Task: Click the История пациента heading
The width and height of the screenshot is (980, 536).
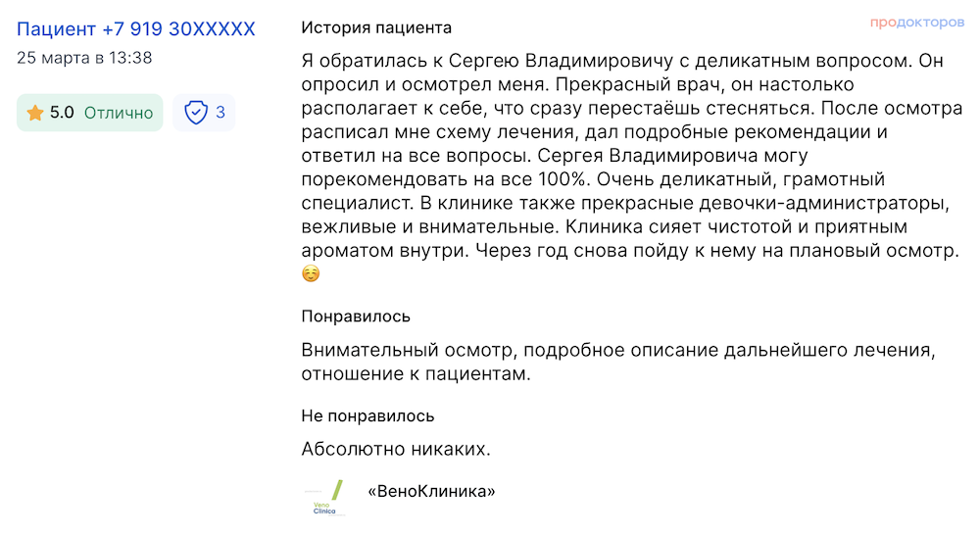Action: tap(376, 27)
